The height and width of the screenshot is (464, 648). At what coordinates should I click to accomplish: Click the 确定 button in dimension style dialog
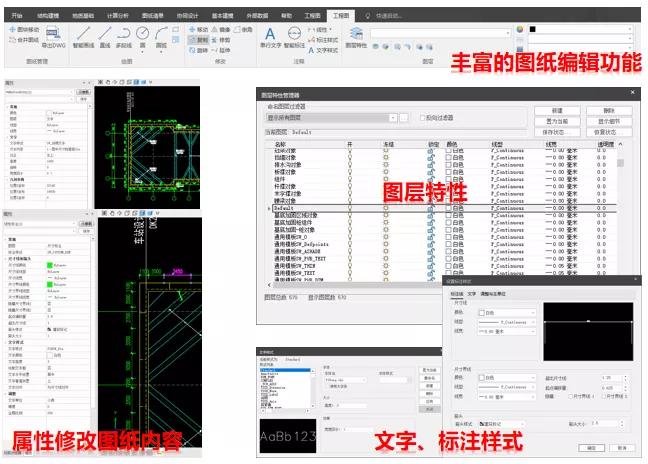[591, 448]
